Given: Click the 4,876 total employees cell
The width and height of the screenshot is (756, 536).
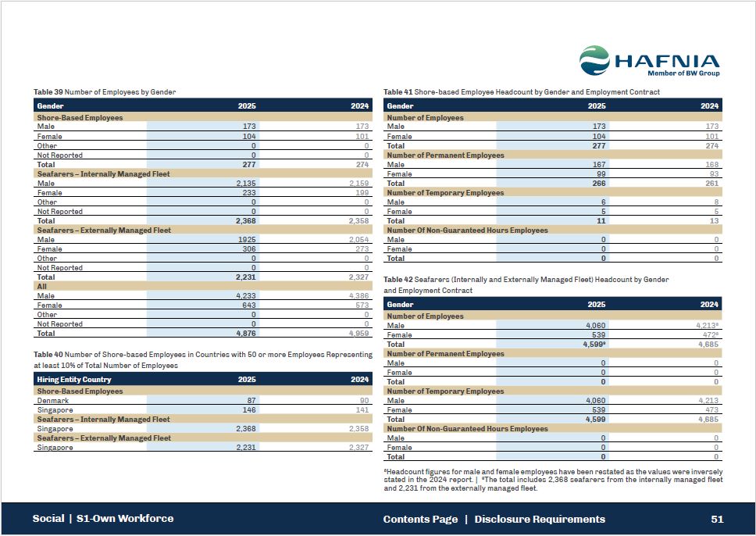Looking at the screenshot, I should (246, 334).
